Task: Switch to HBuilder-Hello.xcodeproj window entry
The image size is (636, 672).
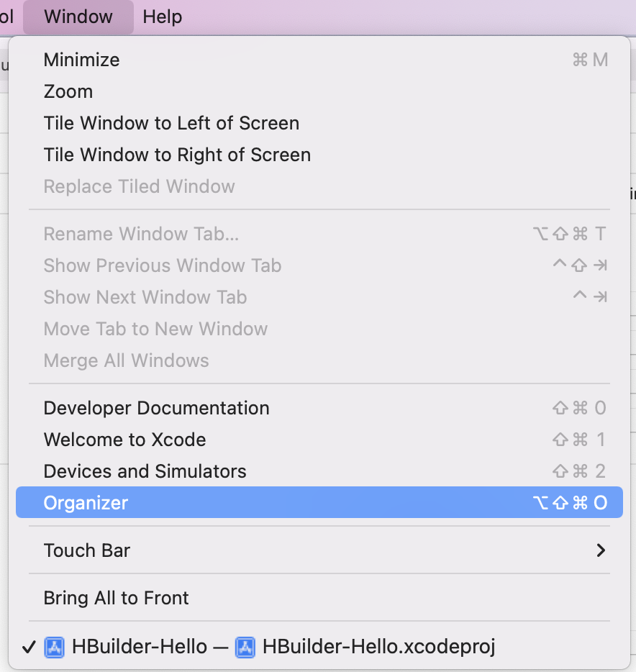Action: 319,647
